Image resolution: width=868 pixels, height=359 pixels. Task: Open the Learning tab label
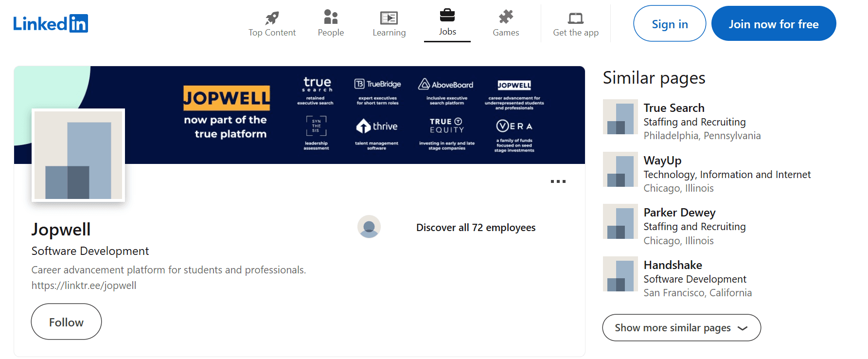(389, 33)
